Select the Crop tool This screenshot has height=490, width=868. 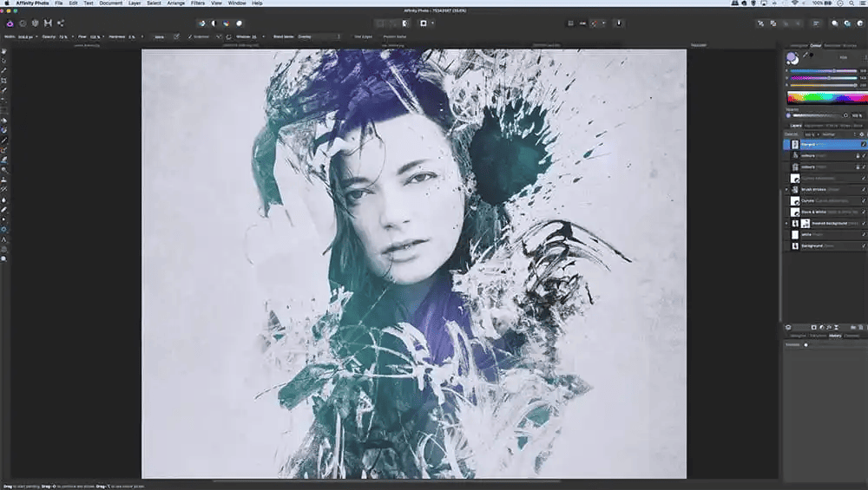[x=3, y=81]
